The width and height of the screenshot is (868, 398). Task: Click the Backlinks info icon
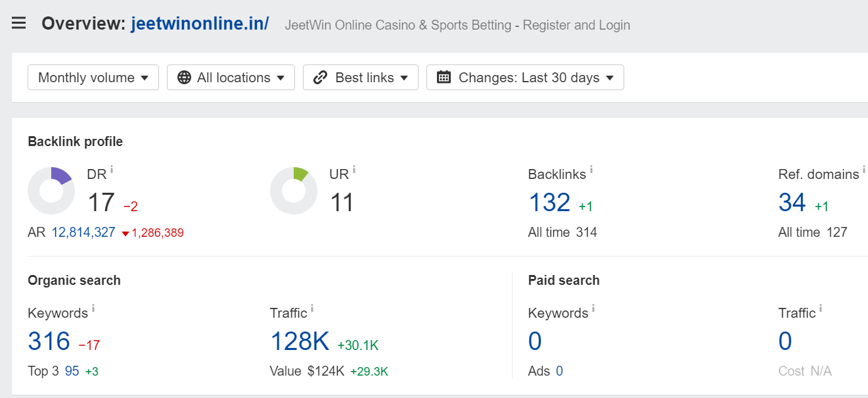[x=591, y=170]
